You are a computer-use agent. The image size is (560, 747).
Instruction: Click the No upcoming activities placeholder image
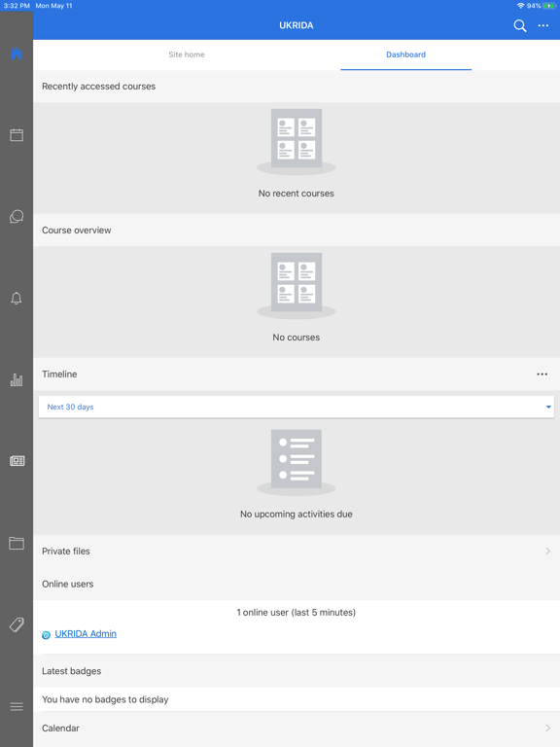[x=297, y=463]
